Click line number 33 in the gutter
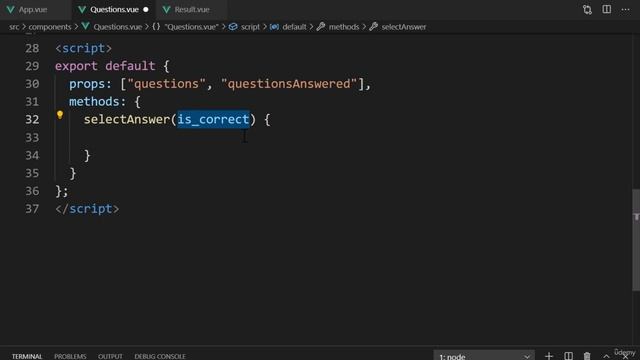The image size is (640, 360). (32, 138)
